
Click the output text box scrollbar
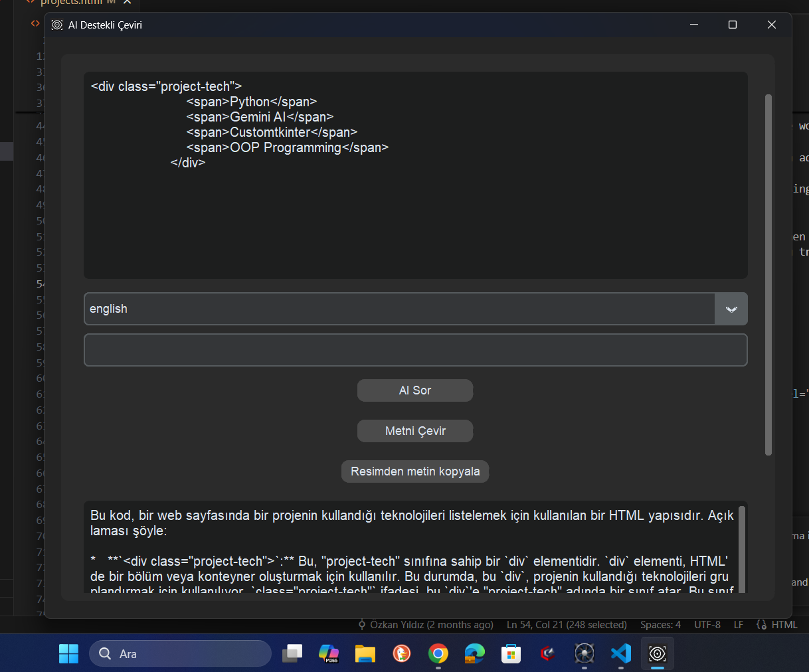(x=742, y=548)
